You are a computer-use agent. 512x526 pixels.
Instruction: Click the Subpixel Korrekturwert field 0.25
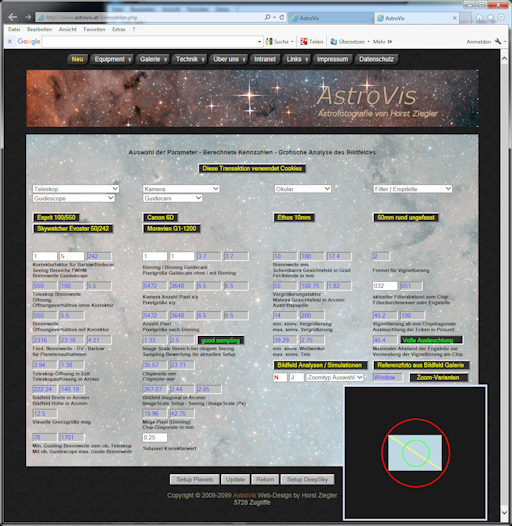click(155, 437)
